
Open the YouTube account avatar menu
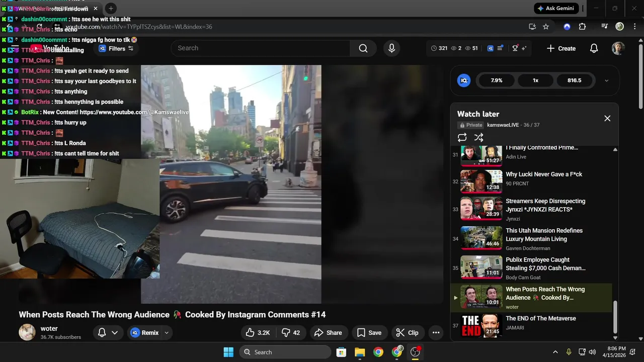(618, 48)
